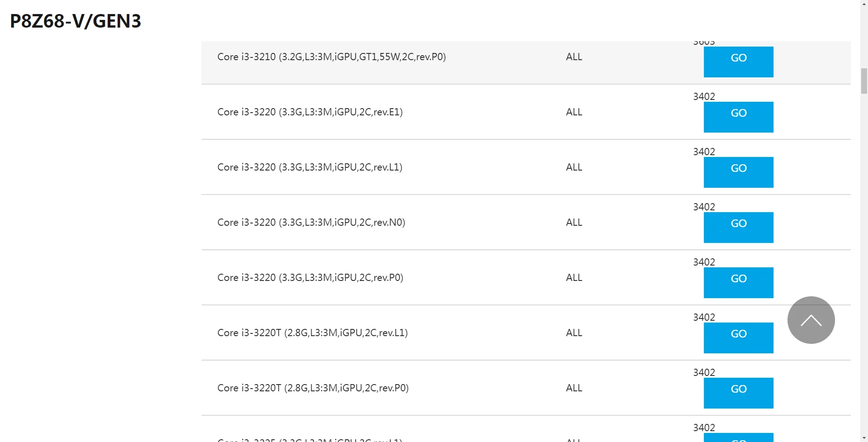Click GO for Core i3-3210 rev.P0

[x=738, y=62]
